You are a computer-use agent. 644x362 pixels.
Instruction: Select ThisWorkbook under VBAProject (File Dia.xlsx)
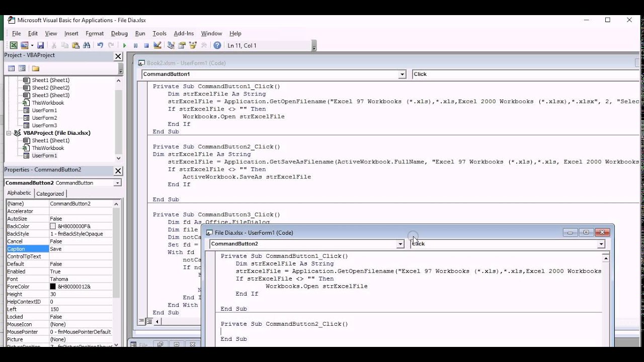[x=48, y=148]
